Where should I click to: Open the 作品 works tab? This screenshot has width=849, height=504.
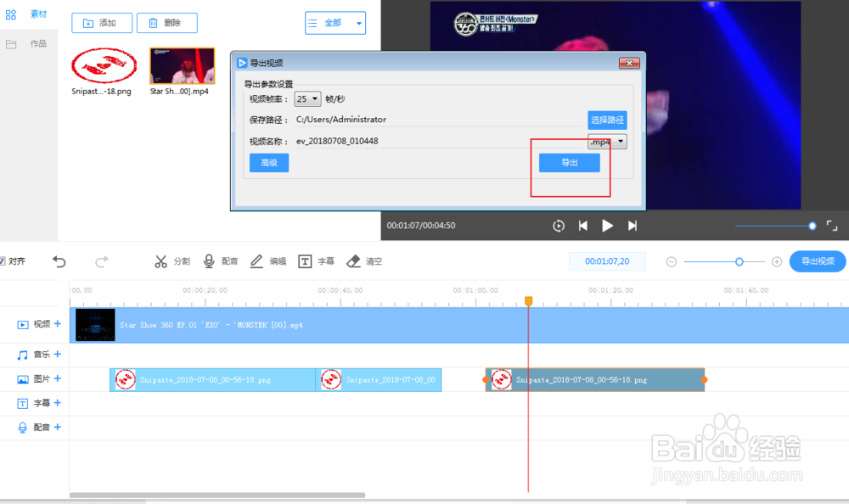(x=28, y=44)
